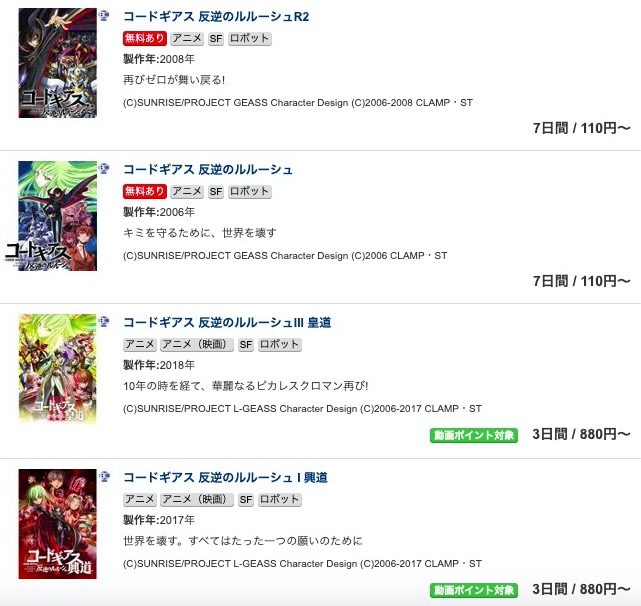Select the SF tag on I 興道

[x=246, y=500]
